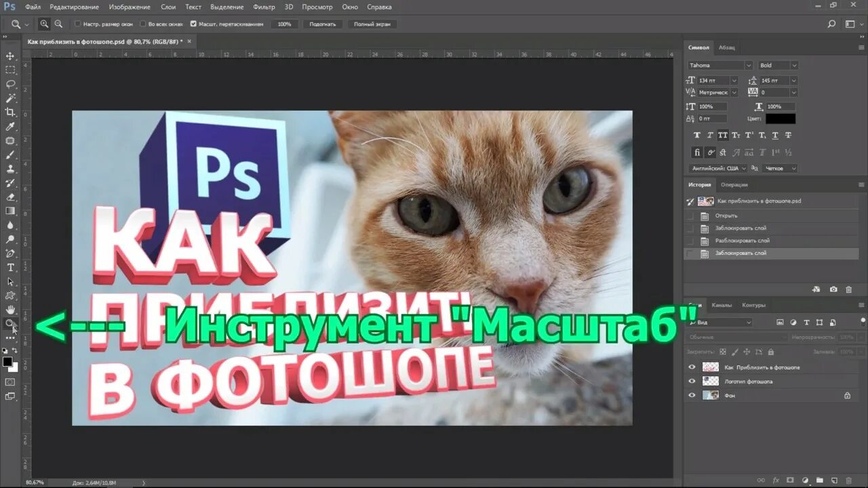Click the 'Полный экран' button

click(x=372, y=24)
